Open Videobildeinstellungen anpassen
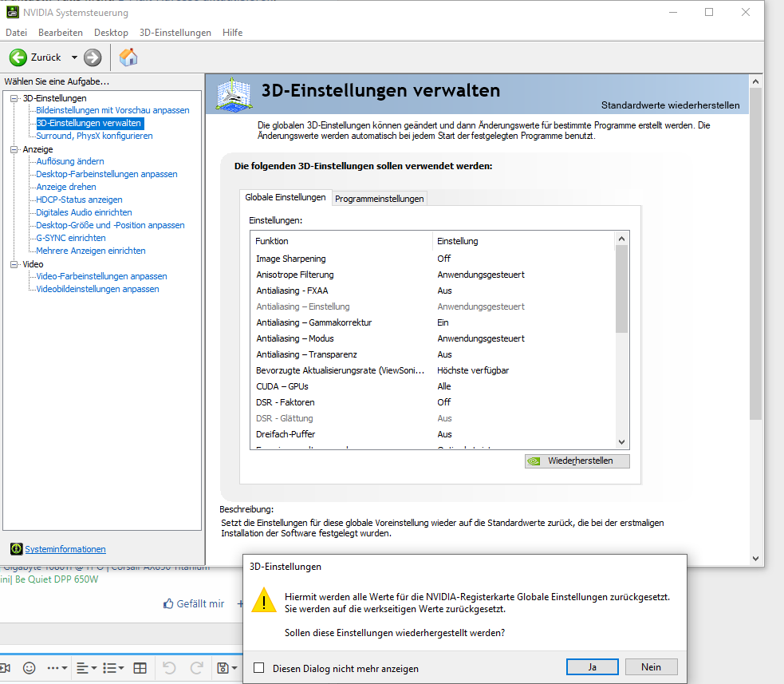Screen dimensions: 784x684 [97, 289]
